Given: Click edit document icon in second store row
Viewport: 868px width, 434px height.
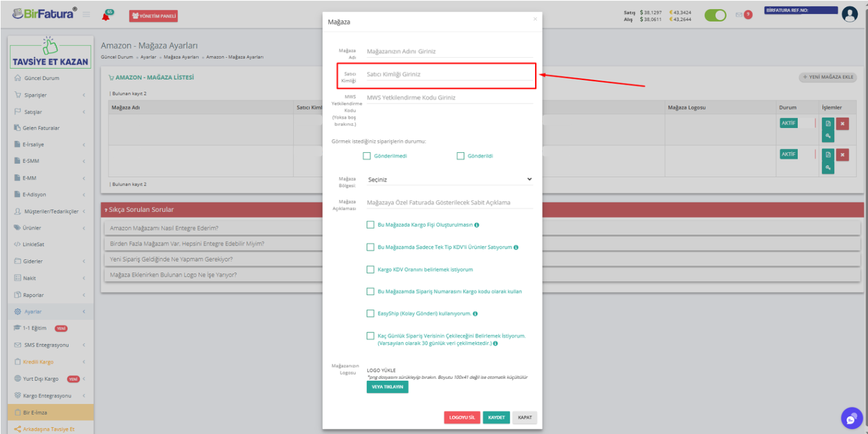Looking at the screenshot, I should tap(828, 154).
